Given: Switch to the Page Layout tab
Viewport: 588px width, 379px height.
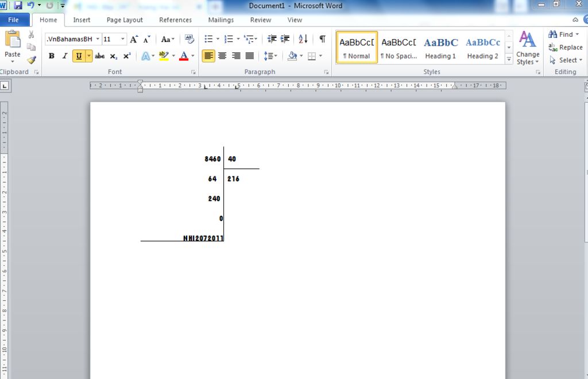Looking at the screenshot, I should 125,20.
